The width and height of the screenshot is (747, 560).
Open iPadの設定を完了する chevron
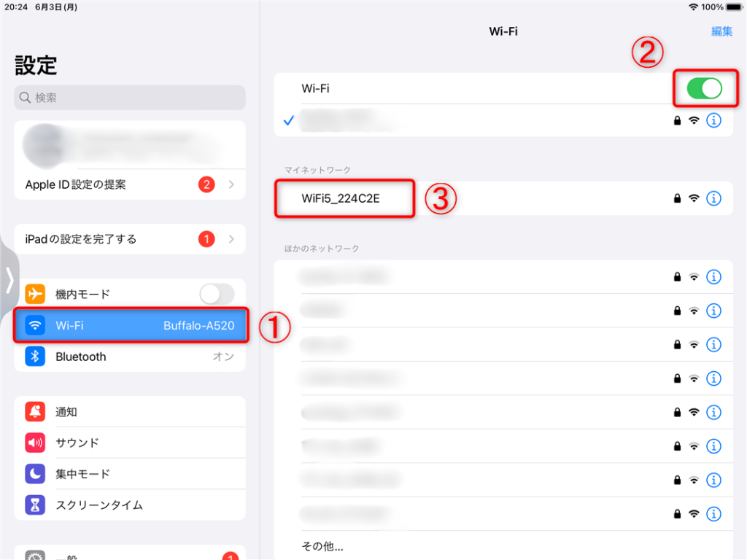click(231, 238)
